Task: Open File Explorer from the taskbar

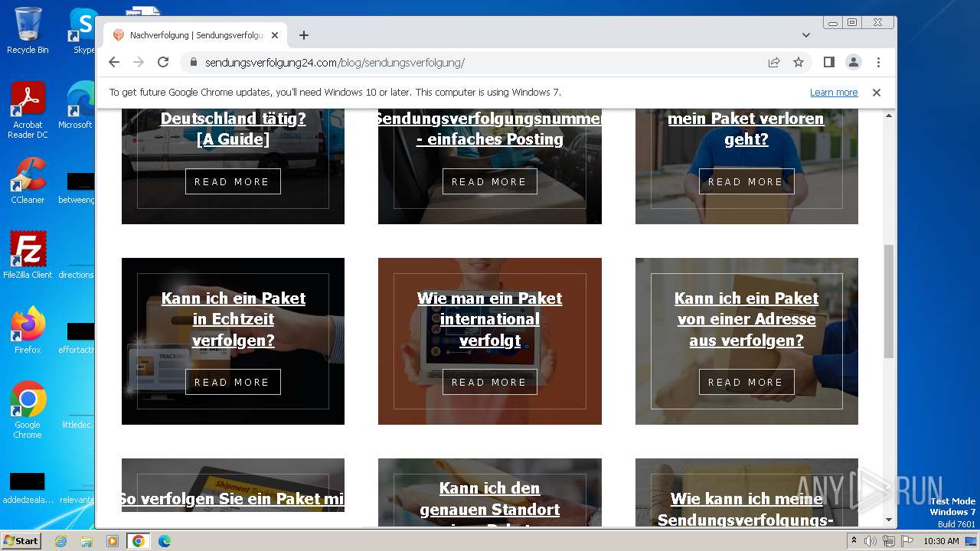Action: pos(87,541)
